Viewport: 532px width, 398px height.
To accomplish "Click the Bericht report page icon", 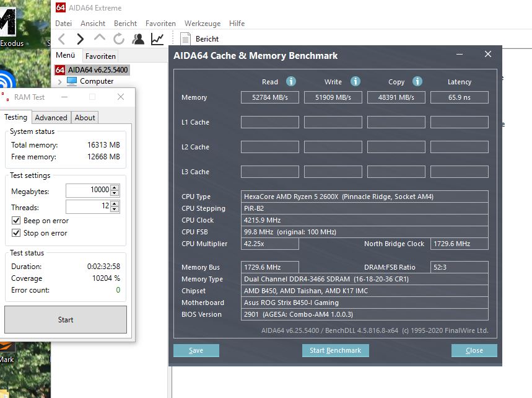I will (185, 38).
